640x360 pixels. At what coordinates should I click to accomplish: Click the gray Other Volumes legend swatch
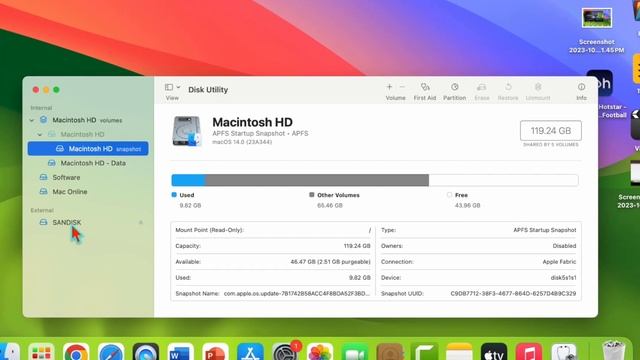click(312, 195)
